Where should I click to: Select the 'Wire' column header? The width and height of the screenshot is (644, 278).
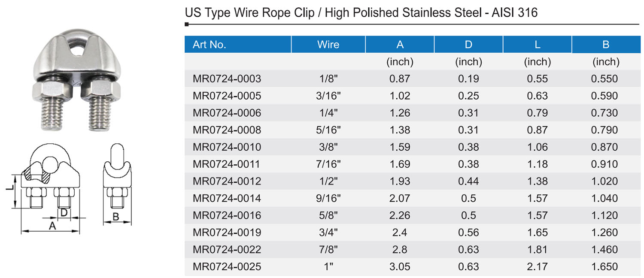[x=328, y=45]
